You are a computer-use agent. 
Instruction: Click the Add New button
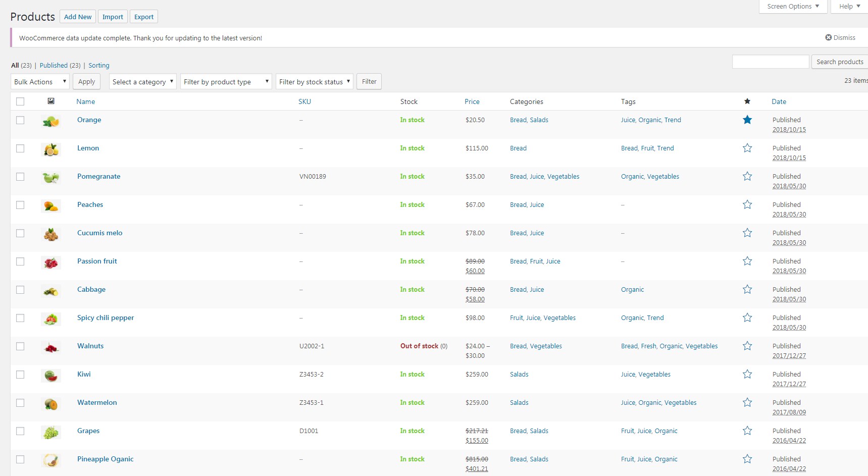(x=78, y=17)
